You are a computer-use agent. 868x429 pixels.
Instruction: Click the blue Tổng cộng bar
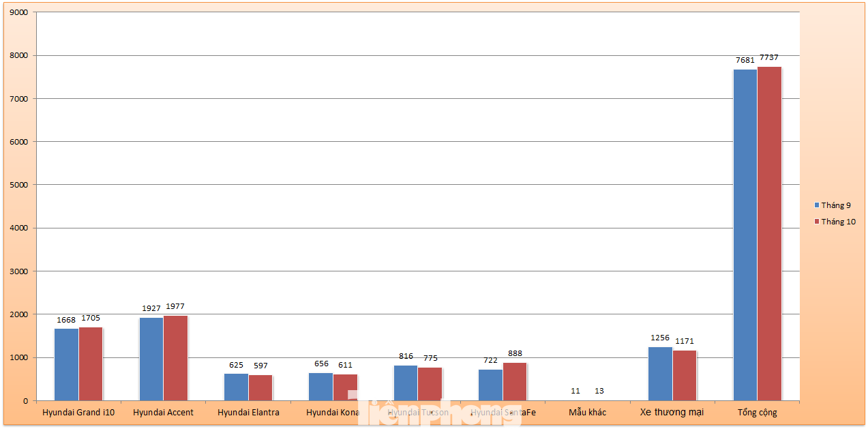click(745, 235)
